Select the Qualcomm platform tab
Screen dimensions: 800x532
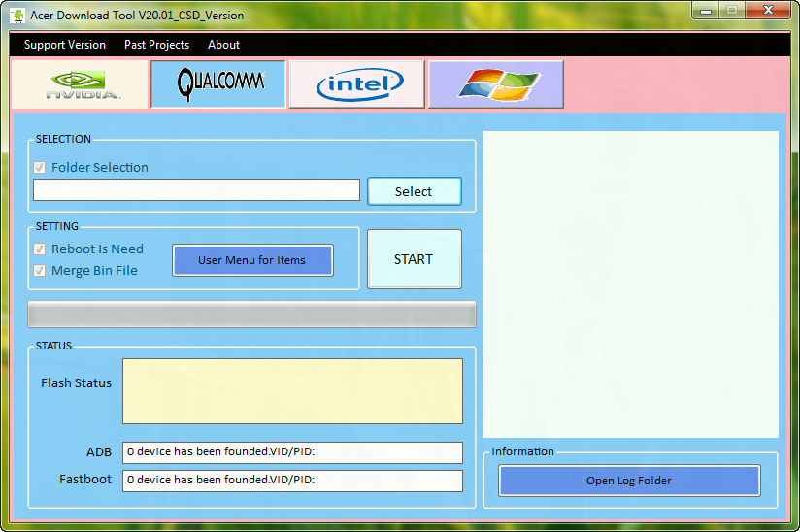tap(218, 84)
